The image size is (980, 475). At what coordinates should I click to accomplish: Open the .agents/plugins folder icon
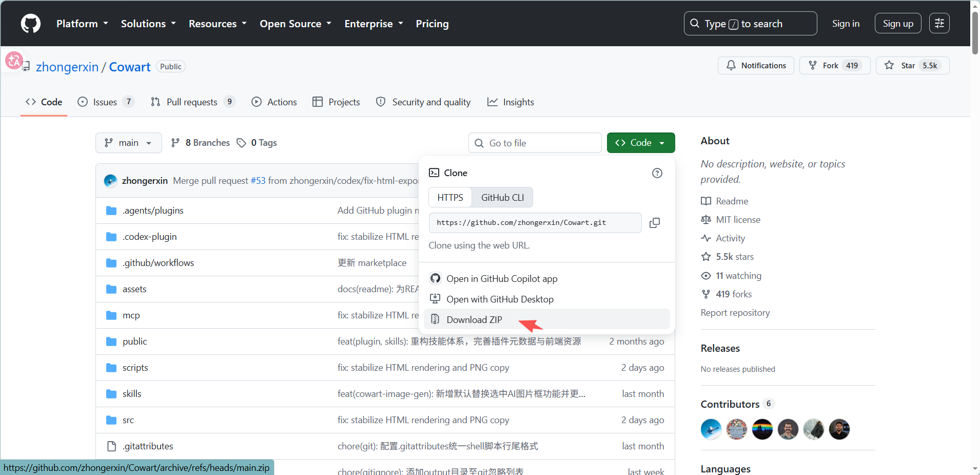[x=111, y=211]
